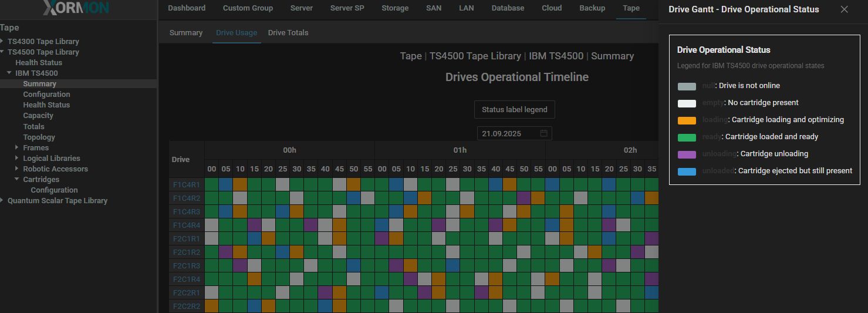Open the F2C1R3 drive link
This screenshot has height=313, width=868.
coord(187,265)
